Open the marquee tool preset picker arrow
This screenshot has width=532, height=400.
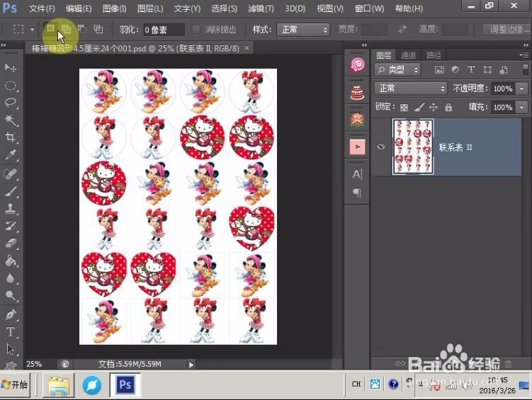(x=33, y=30)
